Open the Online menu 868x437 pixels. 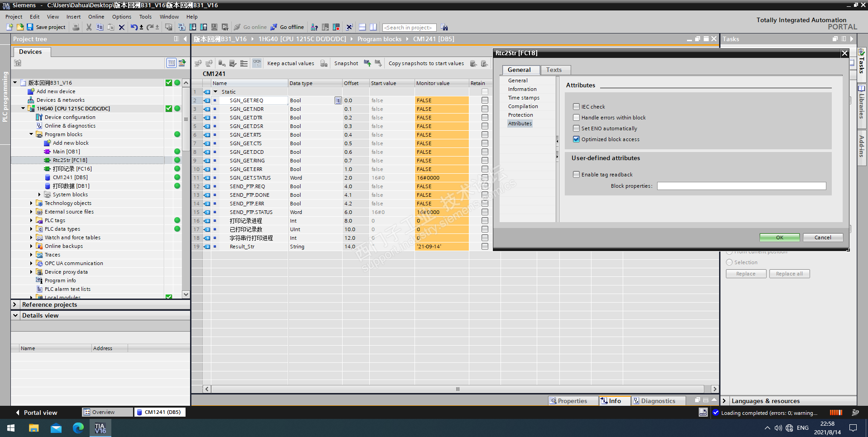96,17
